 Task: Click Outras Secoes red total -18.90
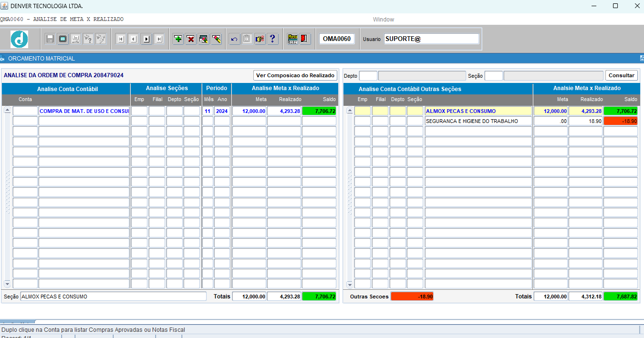click(x=412, y=297)
